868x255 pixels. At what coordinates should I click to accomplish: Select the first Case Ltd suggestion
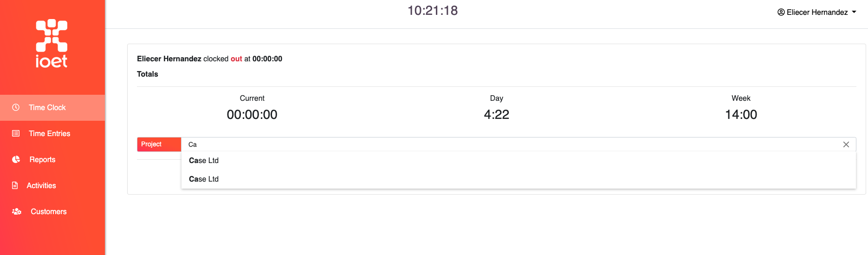click(518, 160)
